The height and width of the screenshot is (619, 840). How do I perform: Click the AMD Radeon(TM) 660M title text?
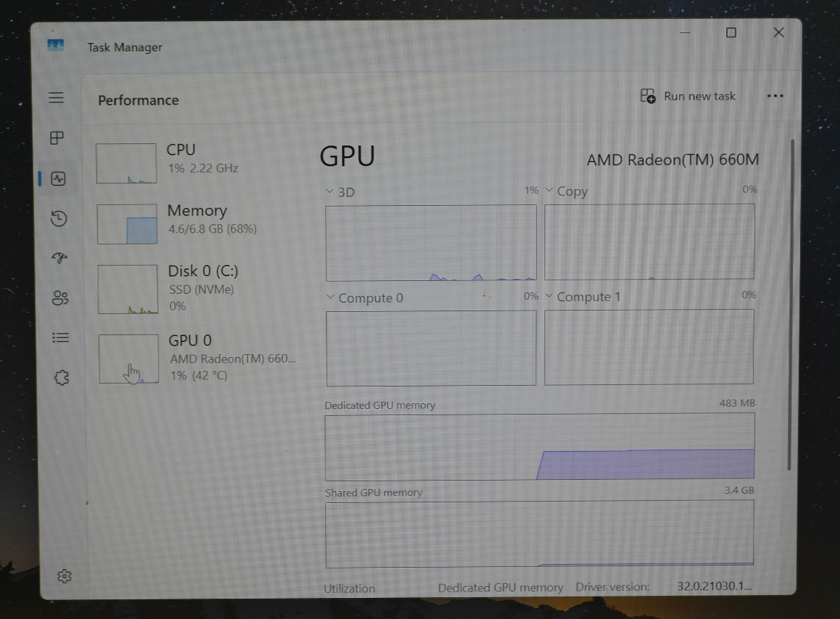[673, 159]
